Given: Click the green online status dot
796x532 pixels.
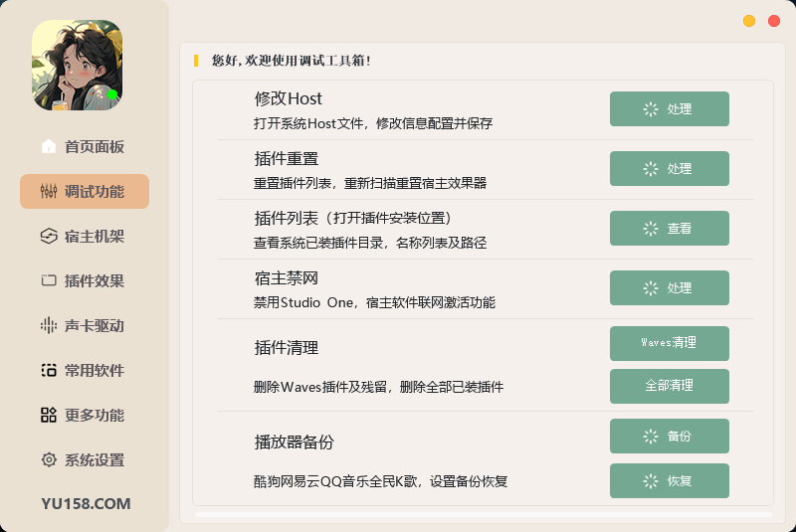Looking at the screenshot, I should (x=112, y=93).
